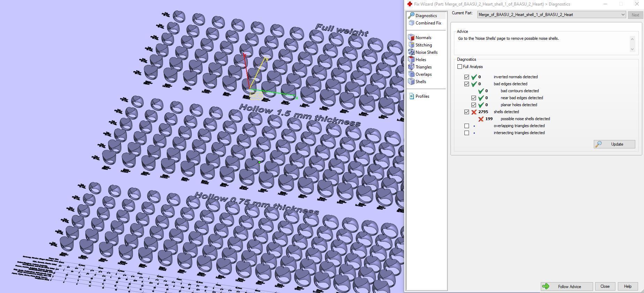The image size is (644, 293).
Task: Open the Current Part dropdown
Action: (x=551, y=15)
